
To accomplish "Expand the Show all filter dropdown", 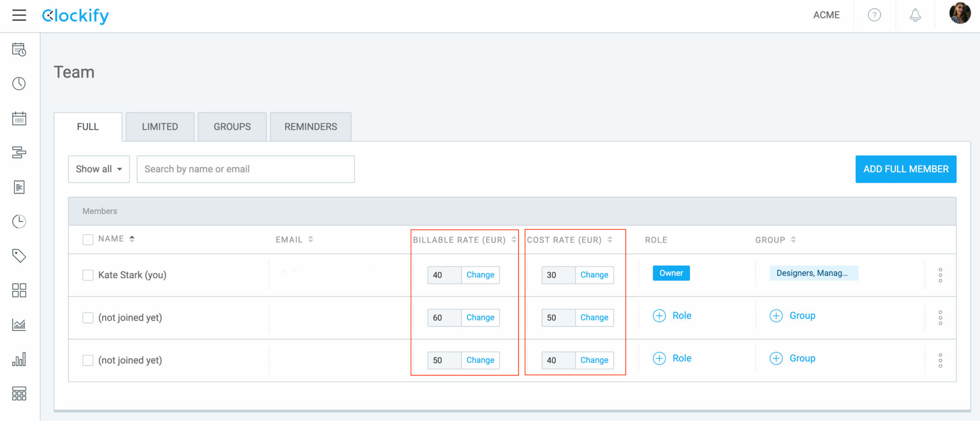I will [99, 169].
